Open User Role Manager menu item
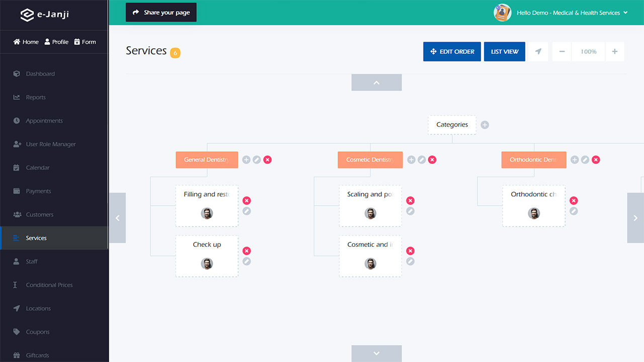Viewport: 644px width, 362px height. (54, 144)
